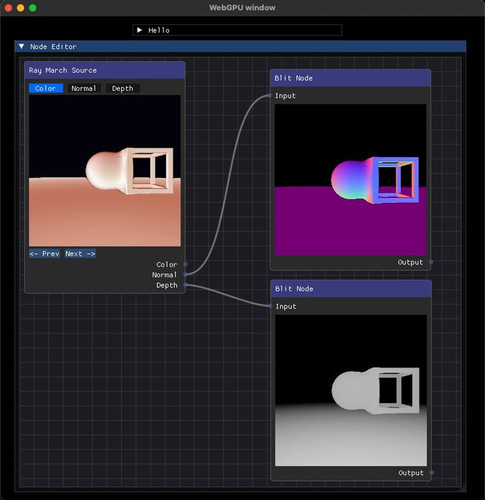This screenshot has width=485, height=500.
Task: Switch to the Normal tab
Action: click(84, 88)
